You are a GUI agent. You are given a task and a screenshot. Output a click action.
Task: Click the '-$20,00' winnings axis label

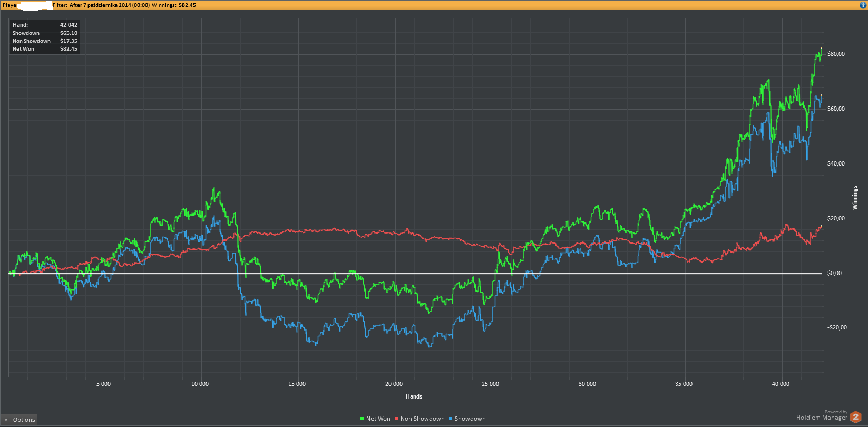coord(837,327)
